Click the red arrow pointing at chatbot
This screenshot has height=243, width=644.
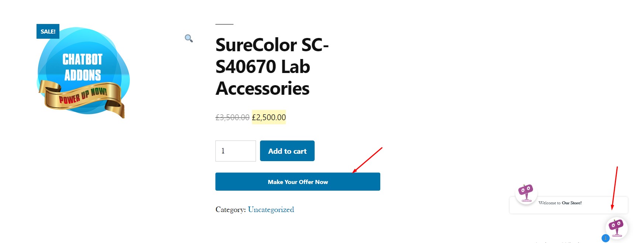coord(614,188)
